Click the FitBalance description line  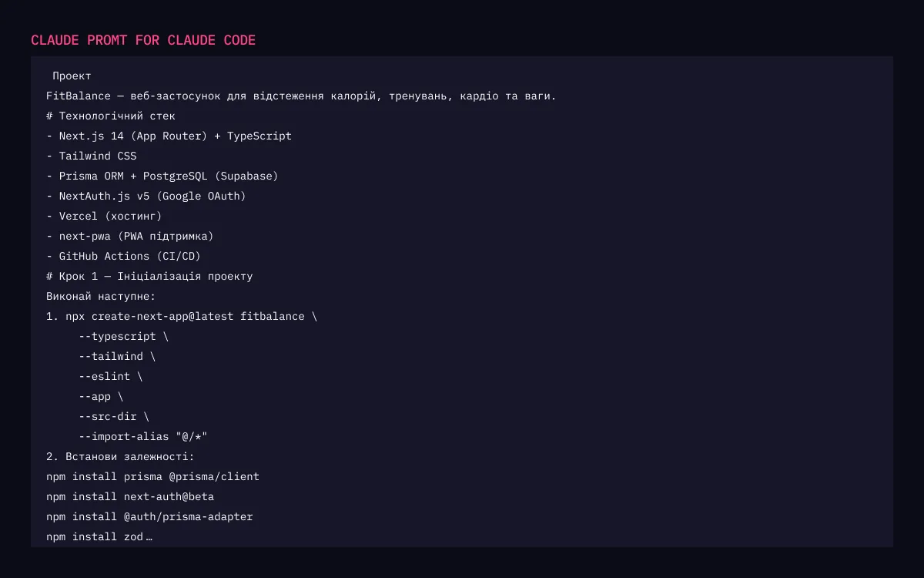301,96
